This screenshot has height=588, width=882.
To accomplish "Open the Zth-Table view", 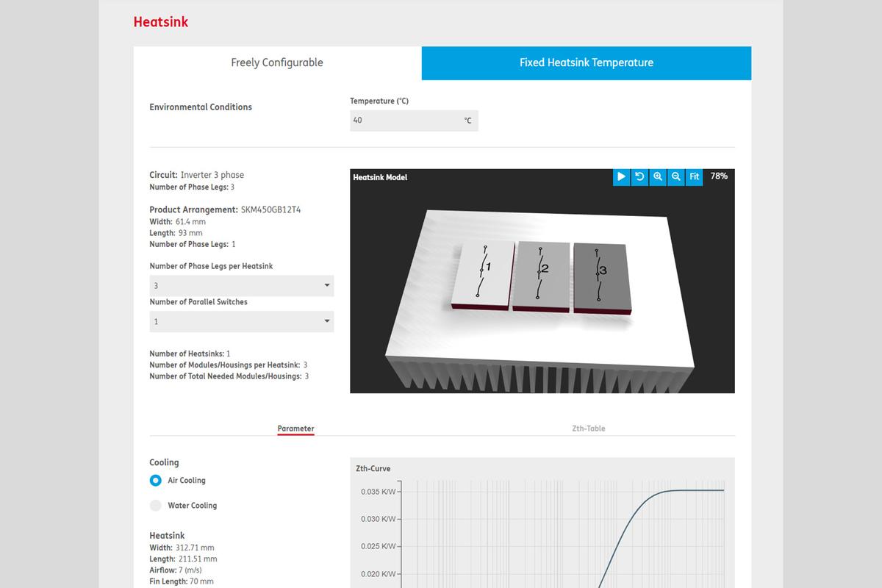I will [x=587, y=428].
